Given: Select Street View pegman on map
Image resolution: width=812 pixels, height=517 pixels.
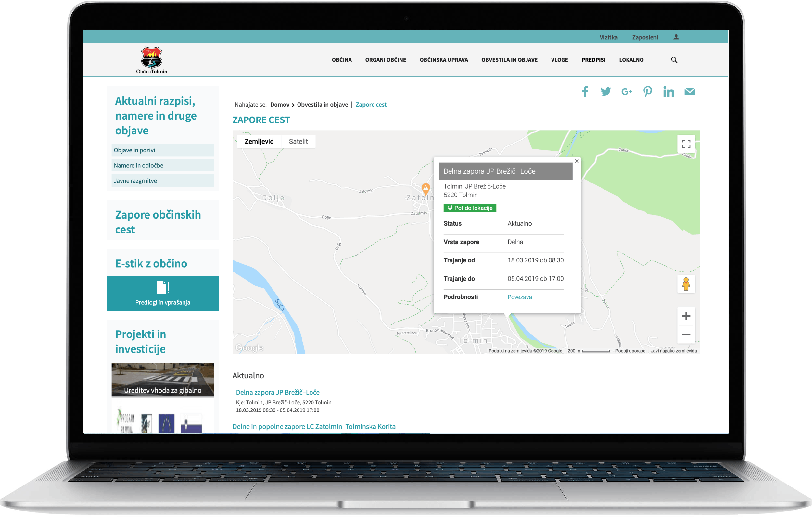Looking at the screenshot, I should [686, 284].
